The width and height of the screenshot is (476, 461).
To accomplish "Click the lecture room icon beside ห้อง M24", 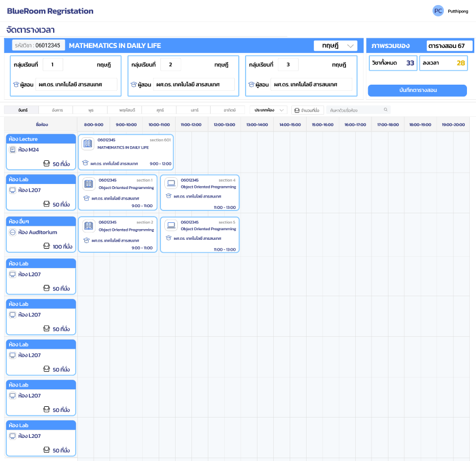I will click(12, 150).
